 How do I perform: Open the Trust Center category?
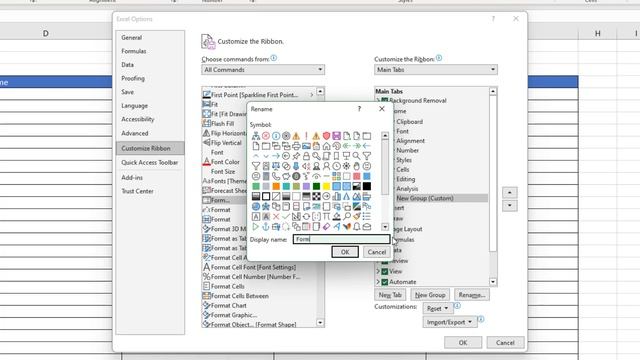[x=138, y=191]
